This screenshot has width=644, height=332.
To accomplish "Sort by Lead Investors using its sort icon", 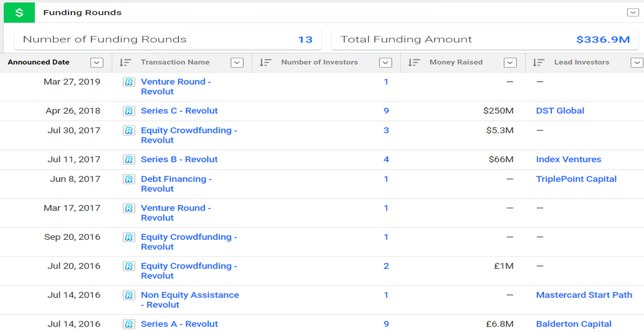I will [x=538, y=62].
